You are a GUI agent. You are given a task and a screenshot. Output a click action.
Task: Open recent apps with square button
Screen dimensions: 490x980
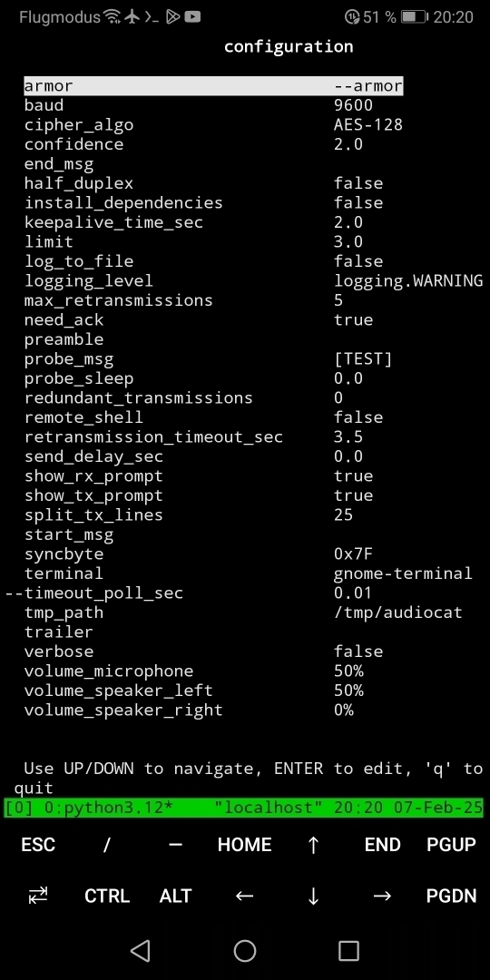(x=348, y=951)
